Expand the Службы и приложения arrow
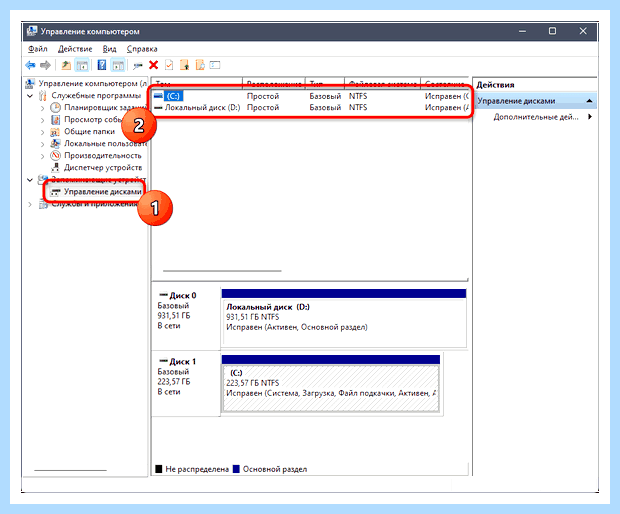620x514 pixels. (x=30, y=204)
